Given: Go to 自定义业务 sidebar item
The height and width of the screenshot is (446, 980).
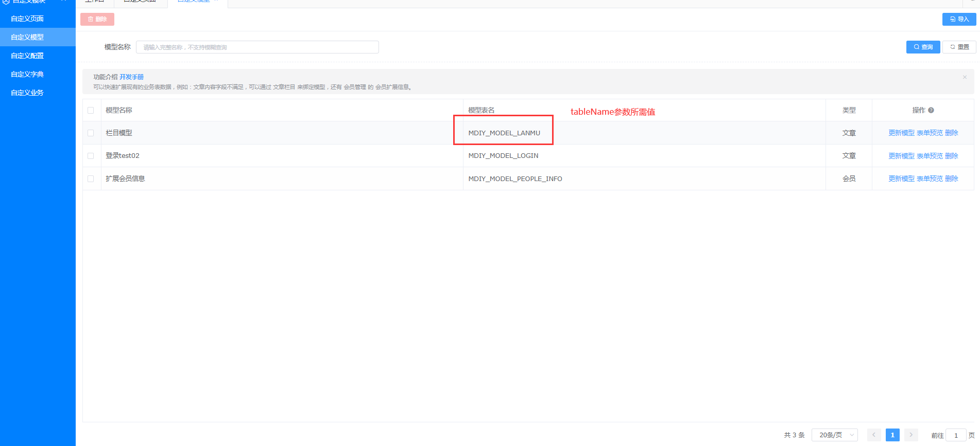Looking at the screenshot, I should 27,93.
